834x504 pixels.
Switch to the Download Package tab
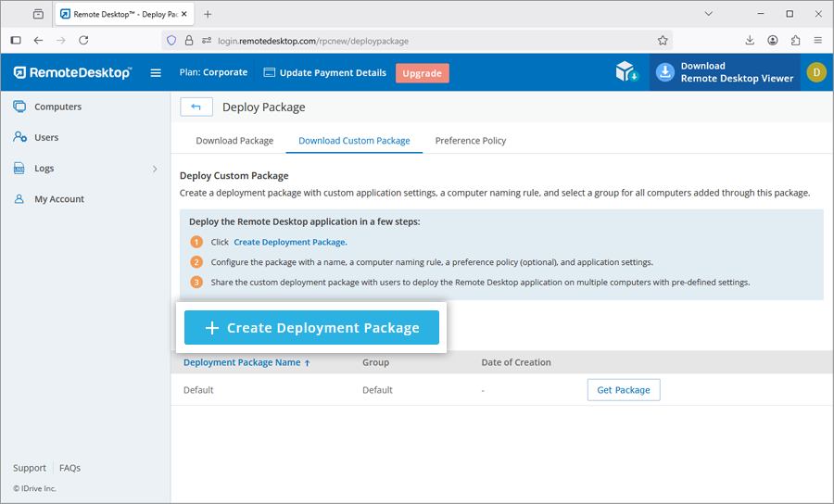[x=234, y=141]
